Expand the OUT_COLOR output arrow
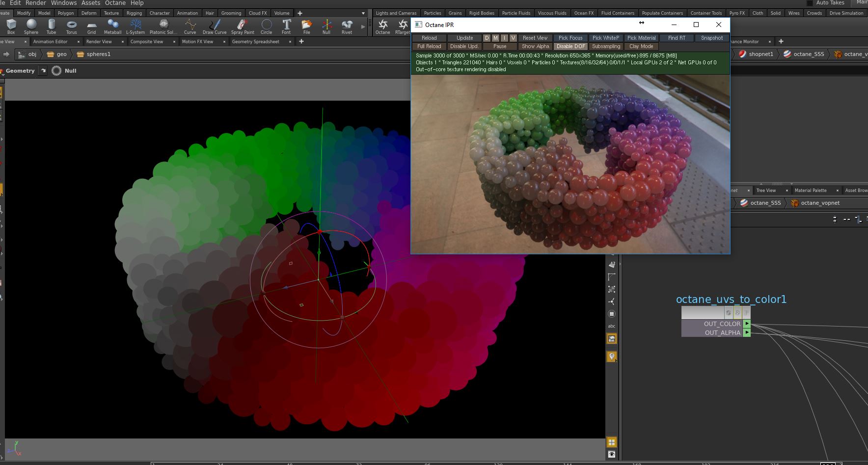Viewport: 868px width, 465px height. 746,324
